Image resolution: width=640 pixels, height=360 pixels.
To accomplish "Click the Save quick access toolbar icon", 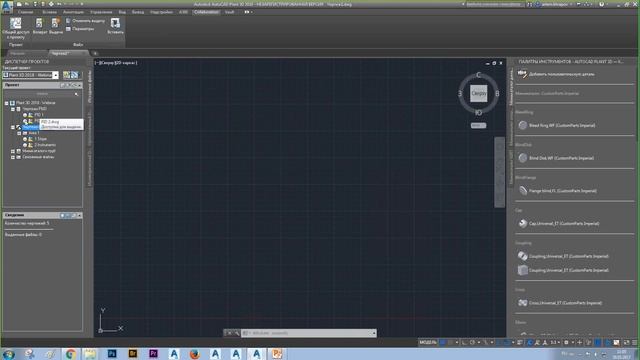I will (x=35, y=4).
